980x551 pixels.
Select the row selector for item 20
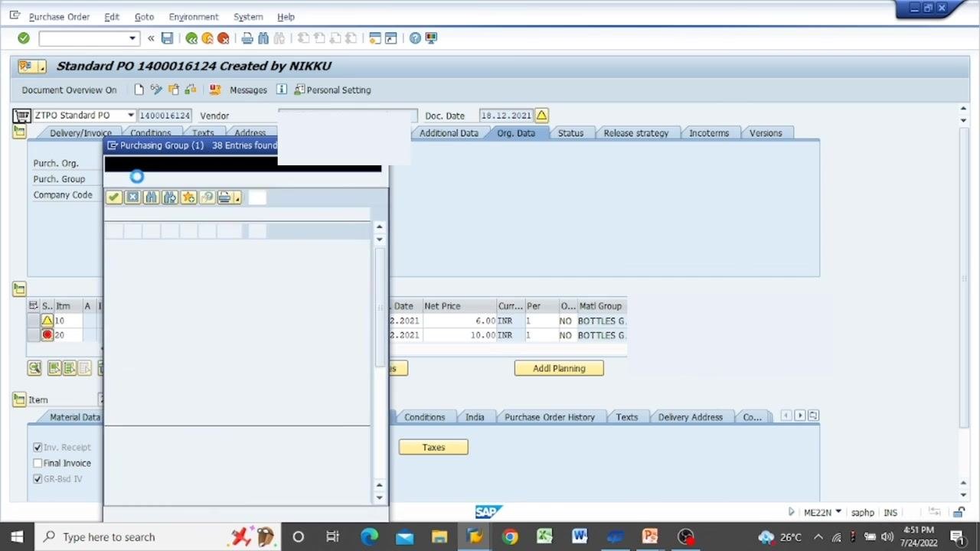pos(34,335)
